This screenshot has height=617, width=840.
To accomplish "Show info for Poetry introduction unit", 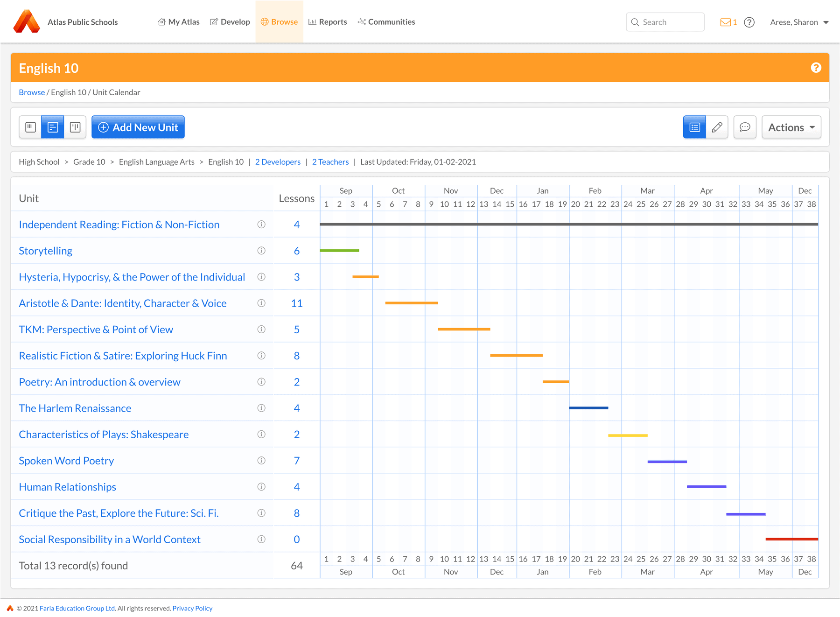I will tap(261, 382).
